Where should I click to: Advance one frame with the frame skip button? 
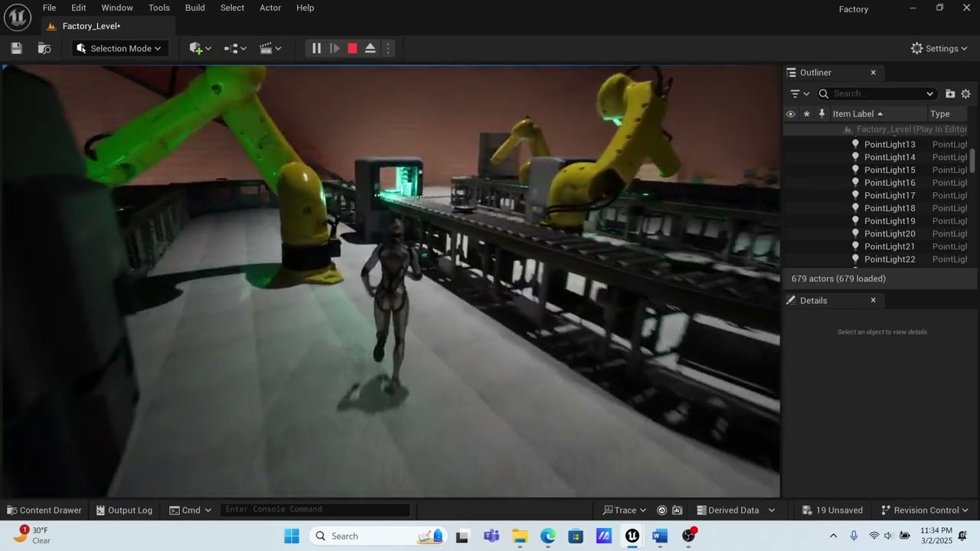pos(335,48)
